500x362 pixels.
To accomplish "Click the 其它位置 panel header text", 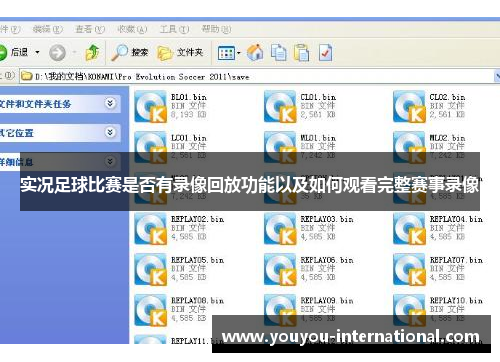I will tap(17, 133).
